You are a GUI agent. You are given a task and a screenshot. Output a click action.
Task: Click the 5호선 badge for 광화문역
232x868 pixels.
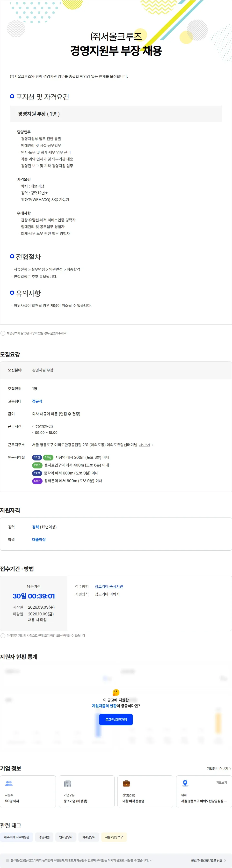[x=37, y=481]
